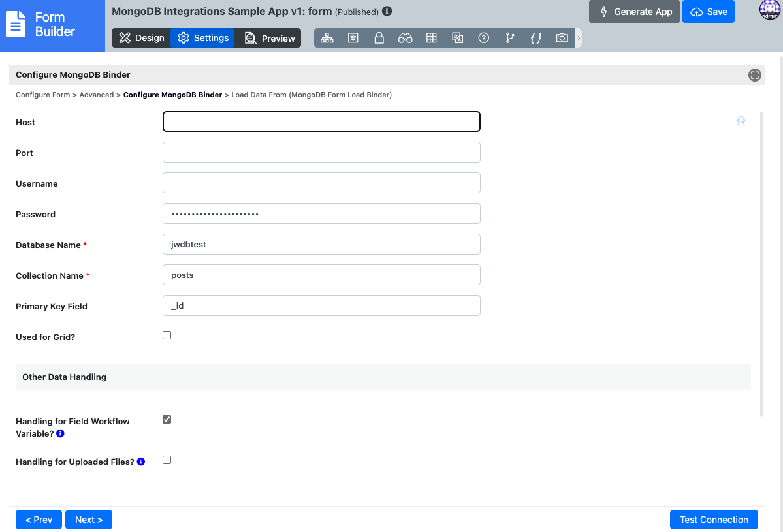Screen dimensions: 783x532
Task: Open the padlock permission icon
Action: coord(379,38)
